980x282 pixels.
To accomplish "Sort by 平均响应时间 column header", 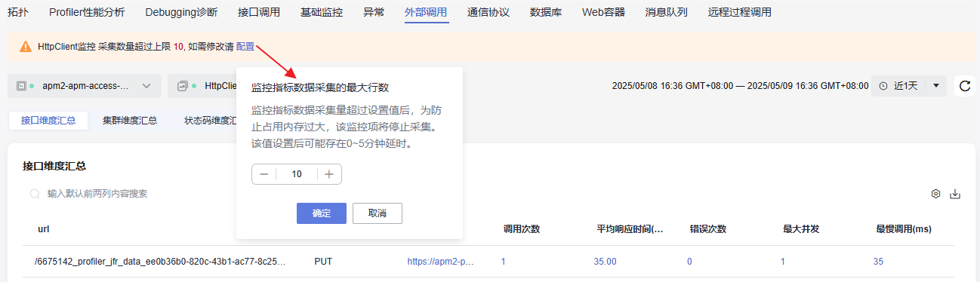I will pyautogui.click(x=630, y=229).
